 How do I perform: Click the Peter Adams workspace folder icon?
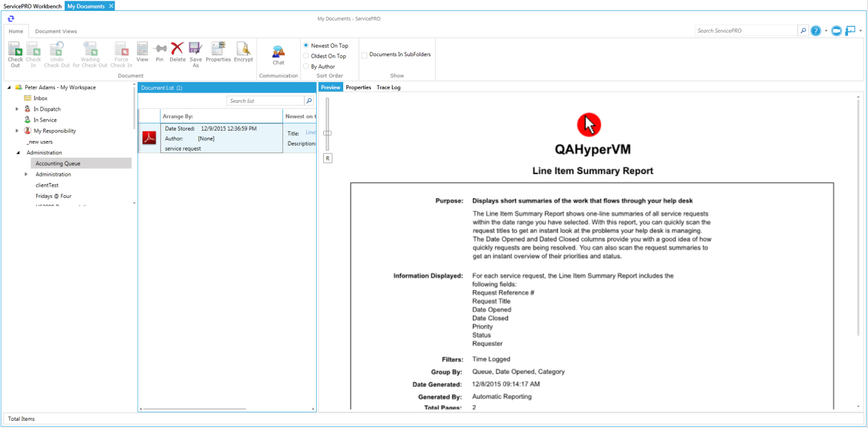pyautogui.click(x=19, y=87)
